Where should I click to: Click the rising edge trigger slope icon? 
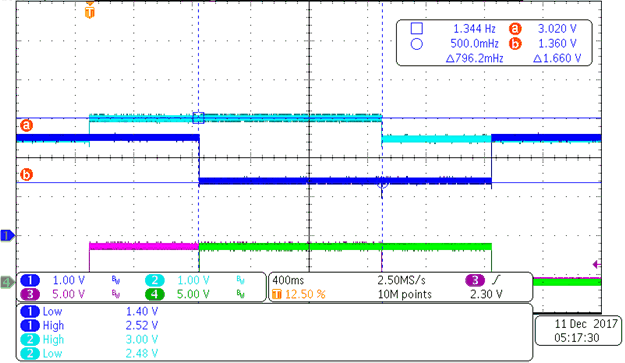point(495,280)
